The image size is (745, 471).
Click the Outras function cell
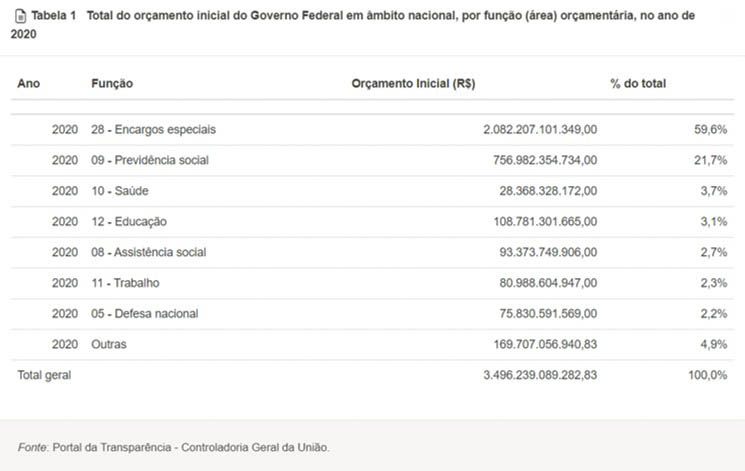point(109,345)
